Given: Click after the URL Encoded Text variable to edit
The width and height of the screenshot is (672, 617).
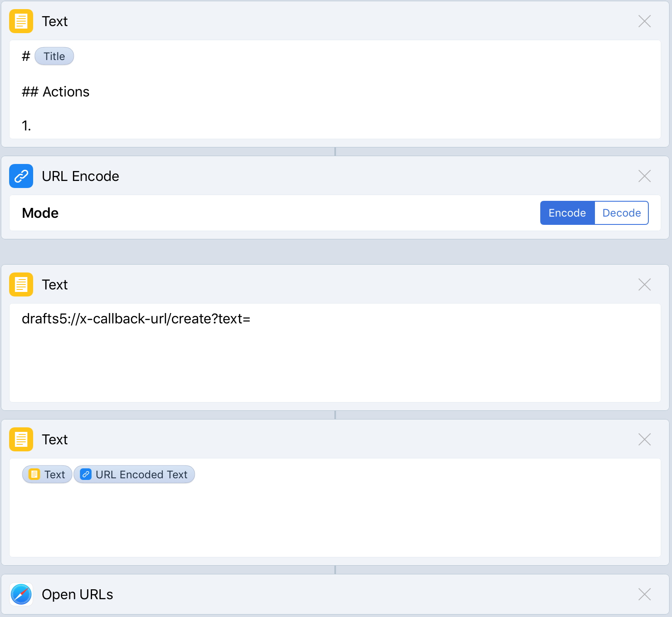Looking at the screenshot, I should 207,475.
